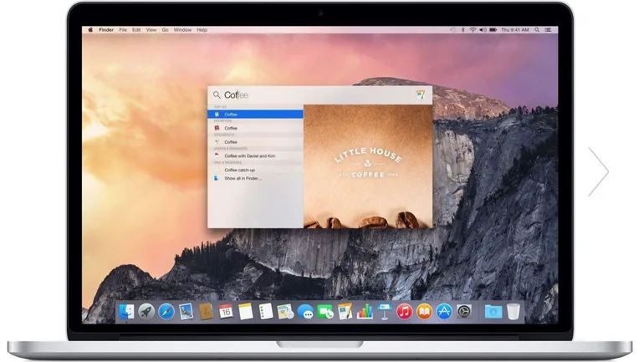
Task: Open Finder from the Dock
Action: 126,312
